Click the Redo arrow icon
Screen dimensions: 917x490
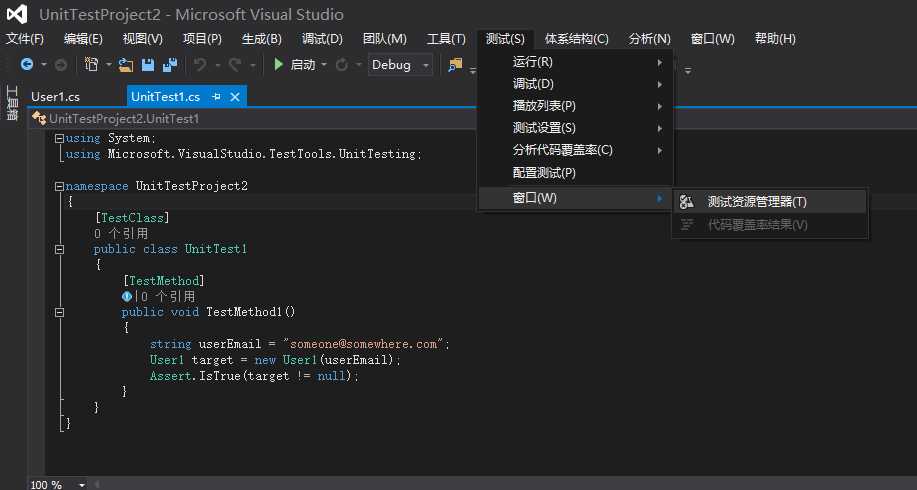[235, 64]
